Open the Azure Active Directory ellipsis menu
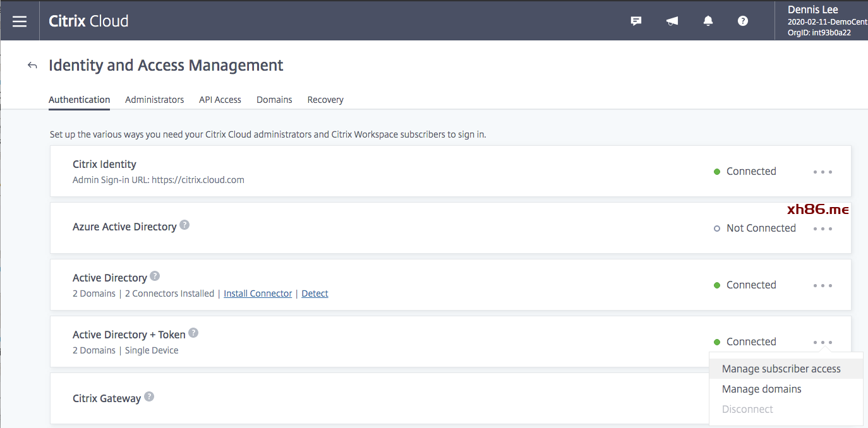 click(823, 229)
